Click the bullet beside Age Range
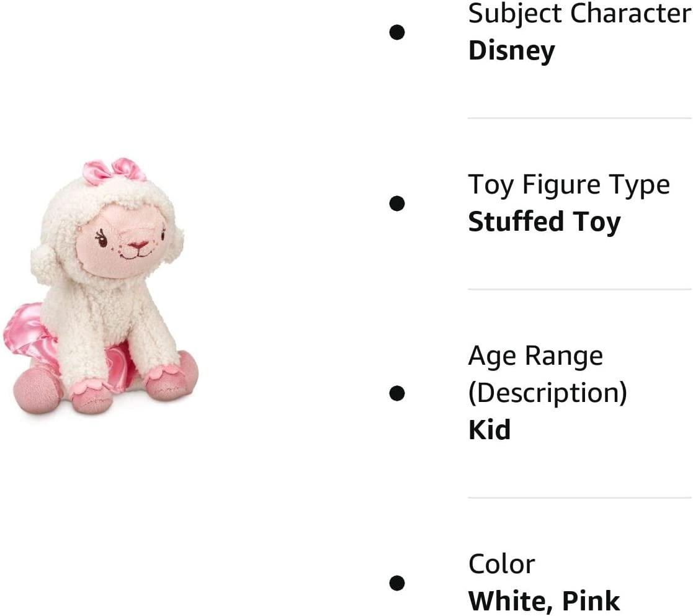Screen dimensions: 693x616 pos(397,393)
